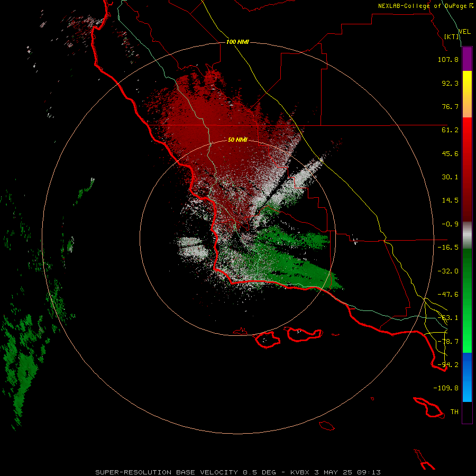Screen dimensions: 476x476
Task: Click the 92.3 velocity scale value
Action: pyautogui.click(x=450, y=83)
